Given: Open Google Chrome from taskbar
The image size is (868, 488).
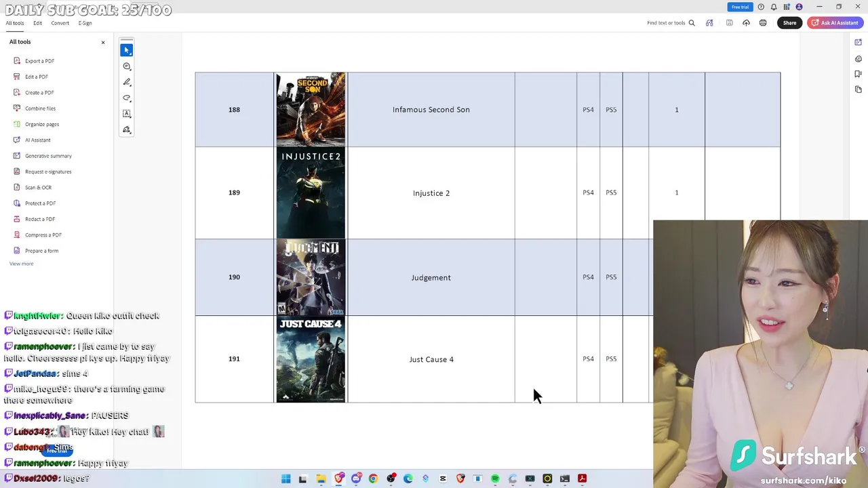Looking at the screenshot, I should [373, 479].
